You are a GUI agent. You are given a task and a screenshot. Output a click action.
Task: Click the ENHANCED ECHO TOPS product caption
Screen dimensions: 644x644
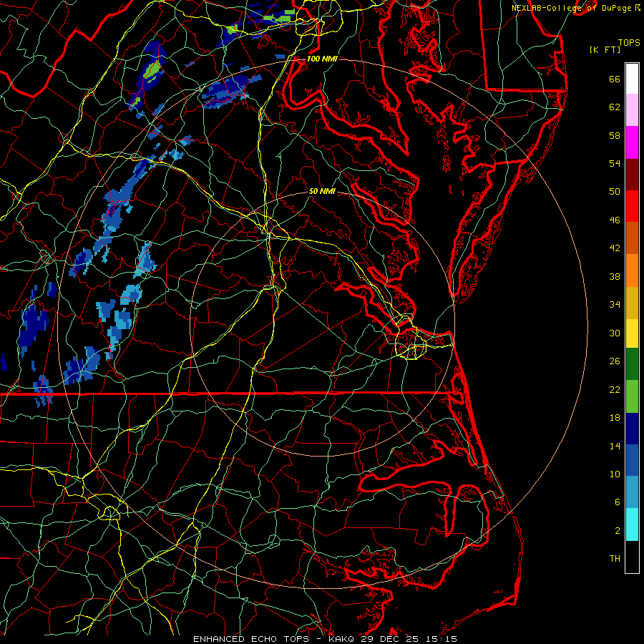tap(251, 639)
